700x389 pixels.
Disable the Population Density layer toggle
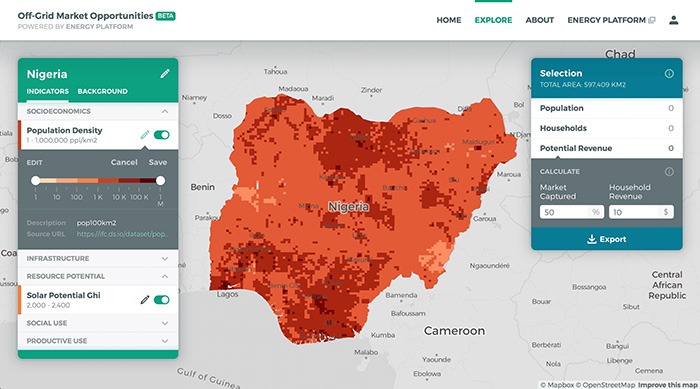162,135
